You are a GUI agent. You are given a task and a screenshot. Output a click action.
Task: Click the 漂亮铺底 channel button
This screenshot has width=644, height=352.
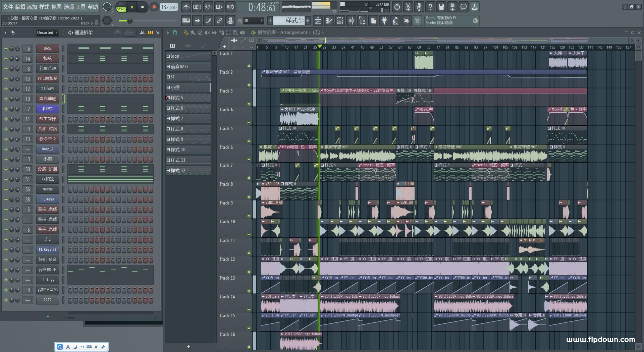pyautogui.click(x=48, y=99)
